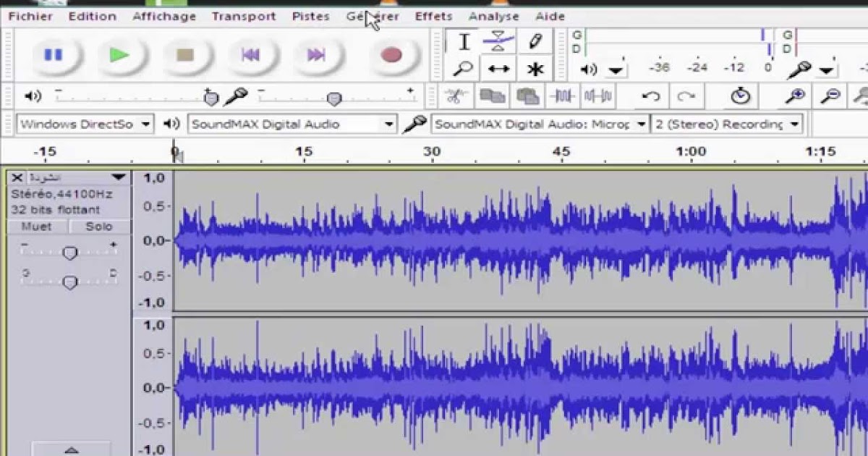Close the track with the X button
The width and height of the screenshot is (868, 456).
point(17,177)
